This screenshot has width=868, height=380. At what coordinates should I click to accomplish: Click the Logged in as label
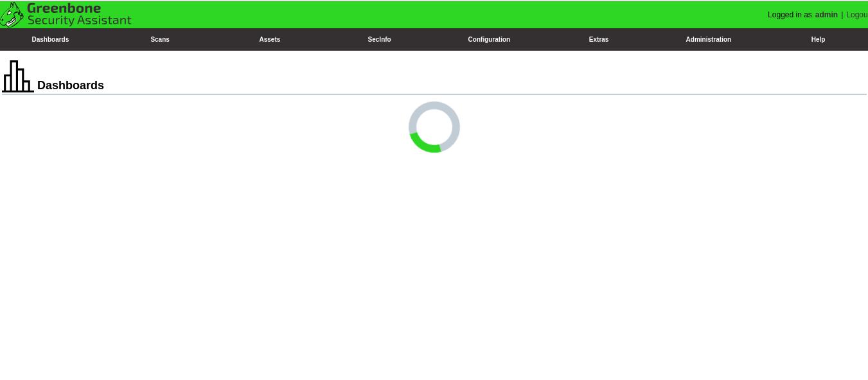[789, 15]
